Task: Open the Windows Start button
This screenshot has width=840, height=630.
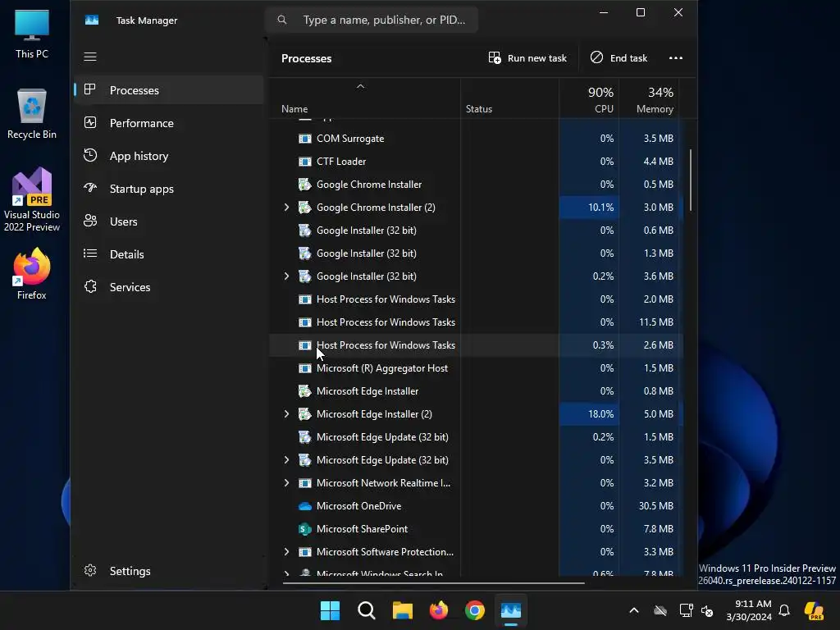Action: (x=330, y=610)
